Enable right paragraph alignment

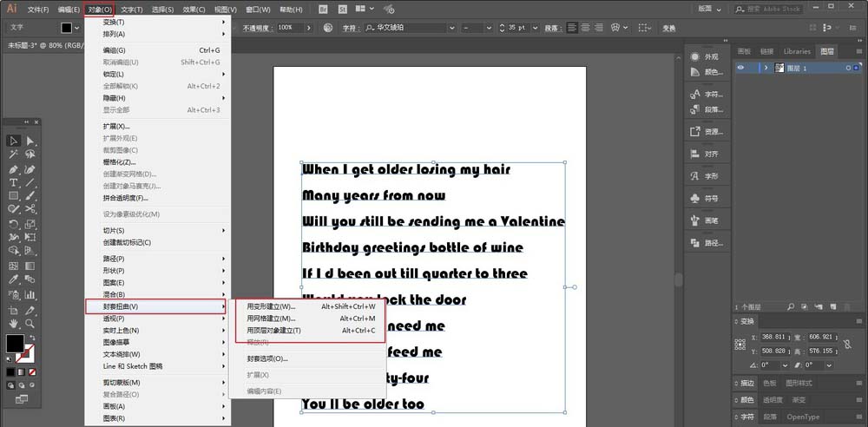tap(599, 27)
